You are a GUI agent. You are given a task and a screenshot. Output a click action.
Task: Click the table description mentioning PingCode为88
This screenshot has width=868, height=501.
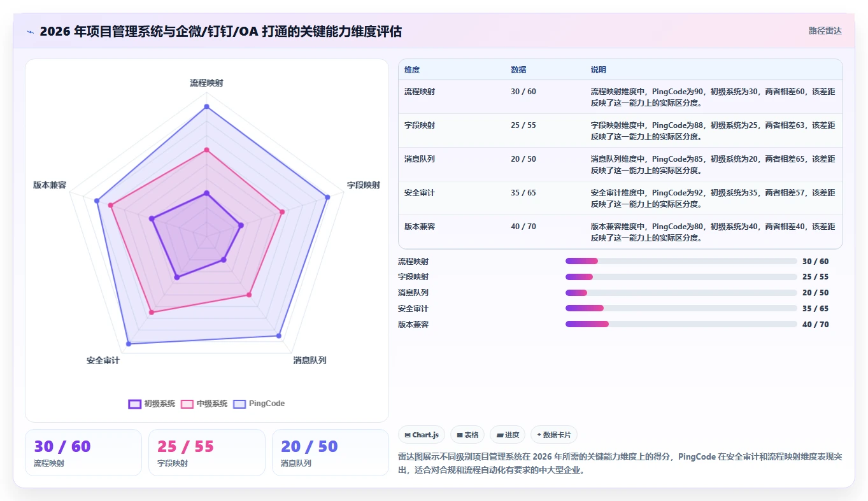713,131
